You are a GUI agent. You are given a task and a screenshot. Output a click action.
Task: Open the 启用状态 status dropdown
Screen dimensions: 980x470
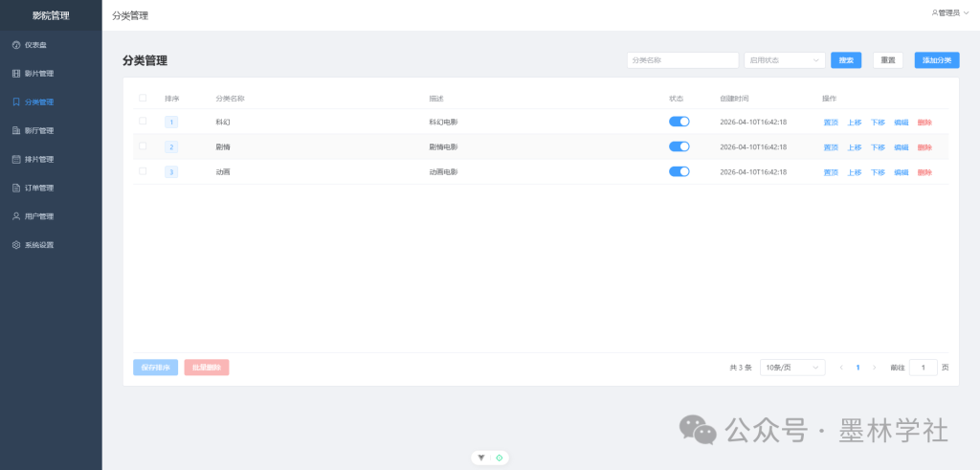click(784, 59)
